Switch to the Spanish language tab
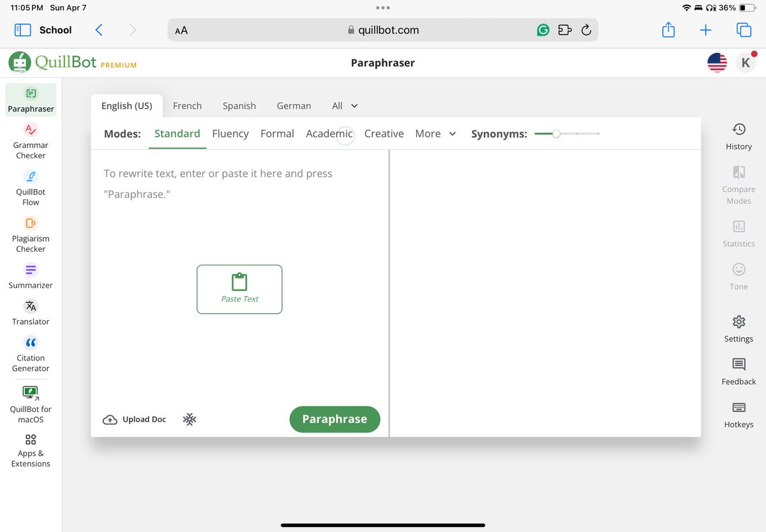 pos(239,106)
